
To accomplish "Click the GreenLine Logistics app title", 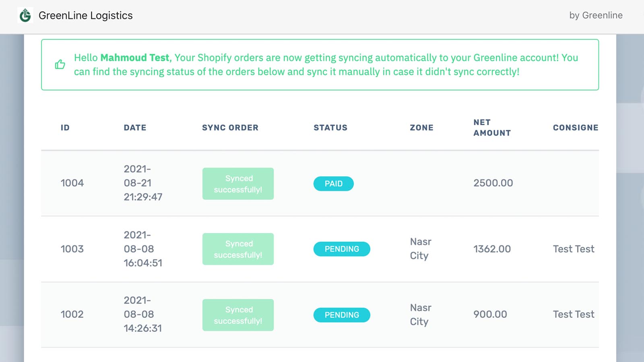I will click(85, 16).
